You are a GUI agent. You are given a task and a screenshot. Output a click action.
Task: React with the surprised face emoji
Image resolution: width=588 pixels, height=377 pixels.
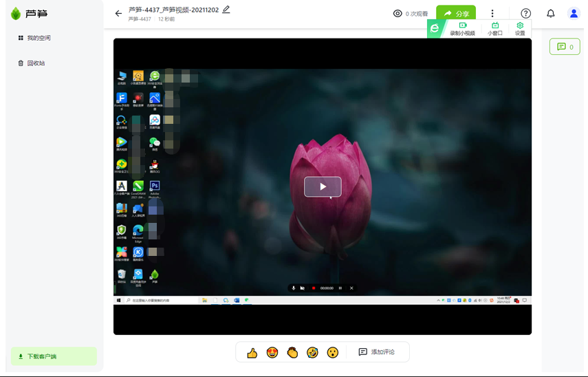point(333,352)
